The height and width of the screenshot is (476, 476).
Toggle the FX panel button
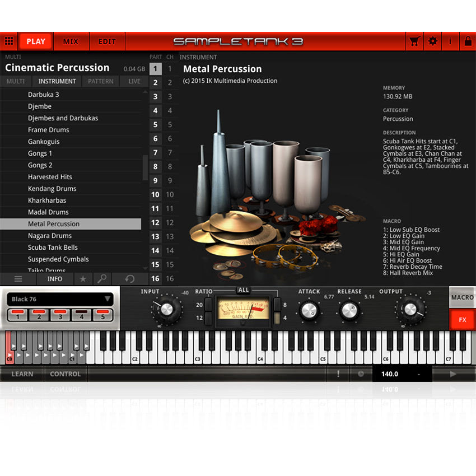464,320
